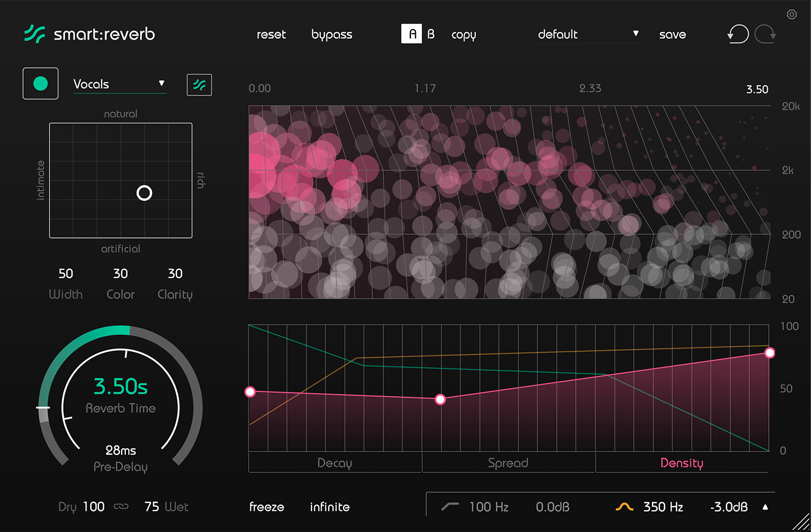Viewport: 811px width, 532px height.
Task: Select the orange bell filter icon
Action: point(624,507)
